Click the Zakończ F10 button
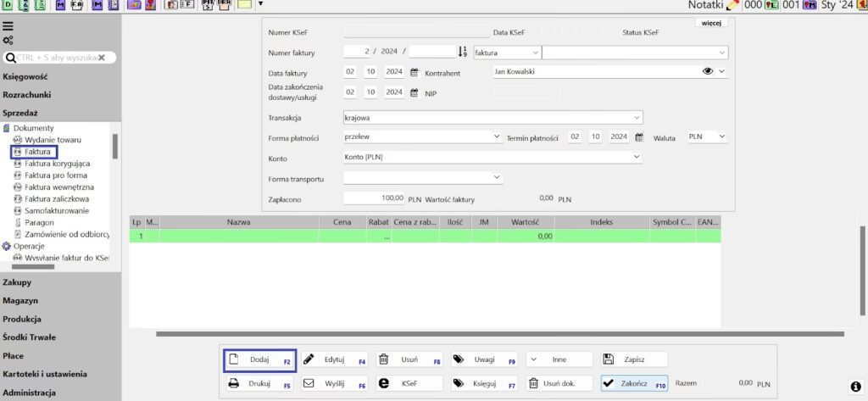Image resolution: width=868 pixels, height=401 pixels. (x=633, y=383)
